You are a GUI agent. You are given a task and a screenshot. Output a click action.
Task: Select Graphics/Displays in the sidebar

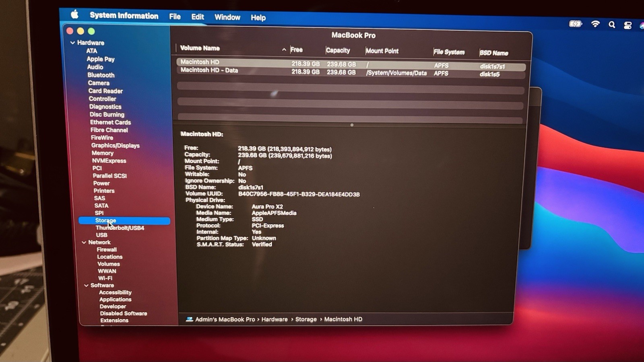click(x=115, y=146)
